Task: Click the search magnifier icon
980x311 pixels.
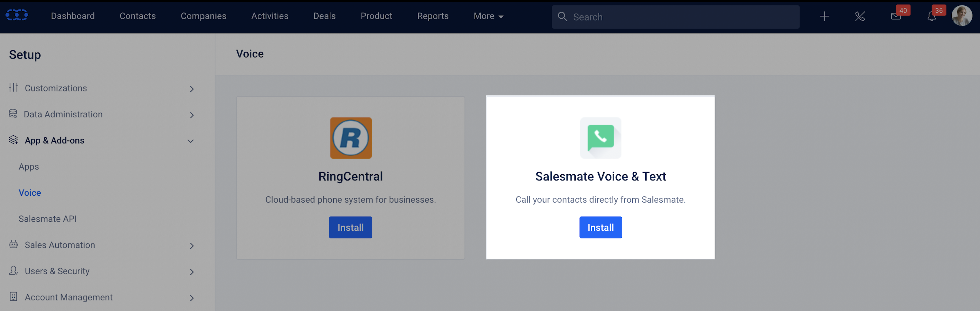Action: 562,16
